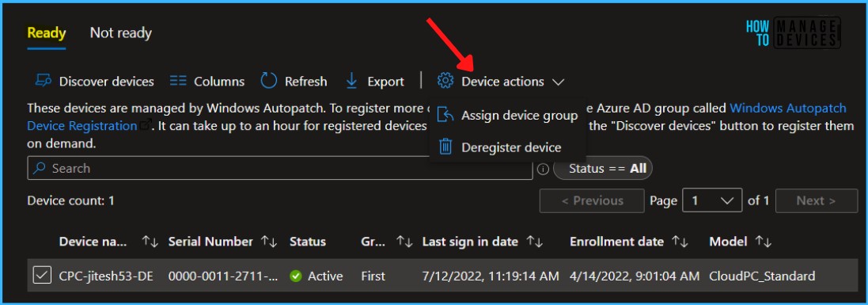Click the Next page button
The width and height of the screenshot is (868, 305).
(x=817, y=200)
